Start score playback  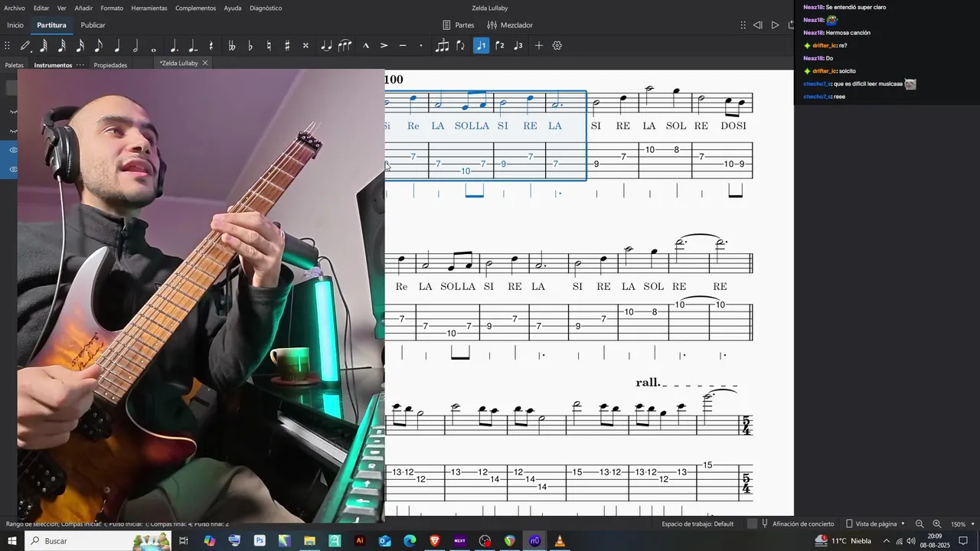[775, 25]
